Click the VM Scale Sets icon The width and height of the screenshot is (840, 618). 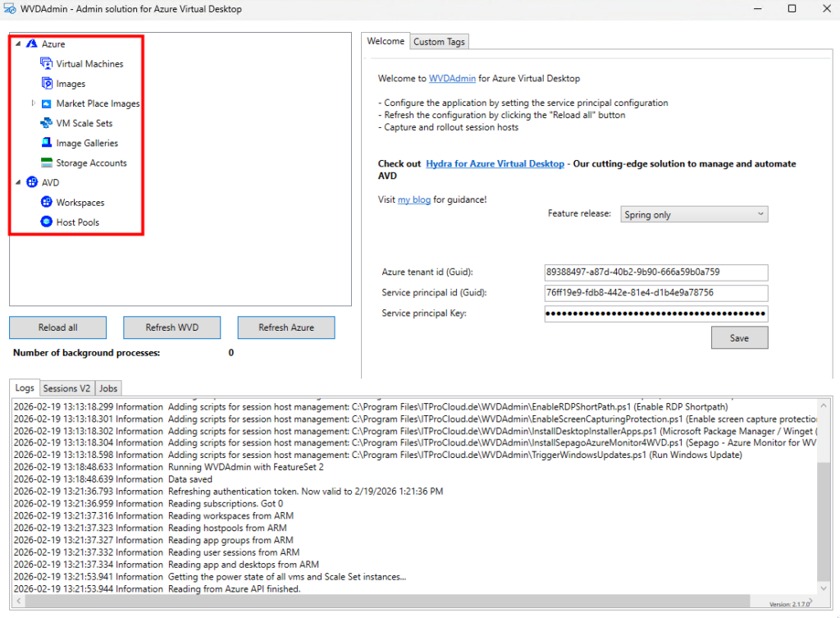tap(47, 123)
